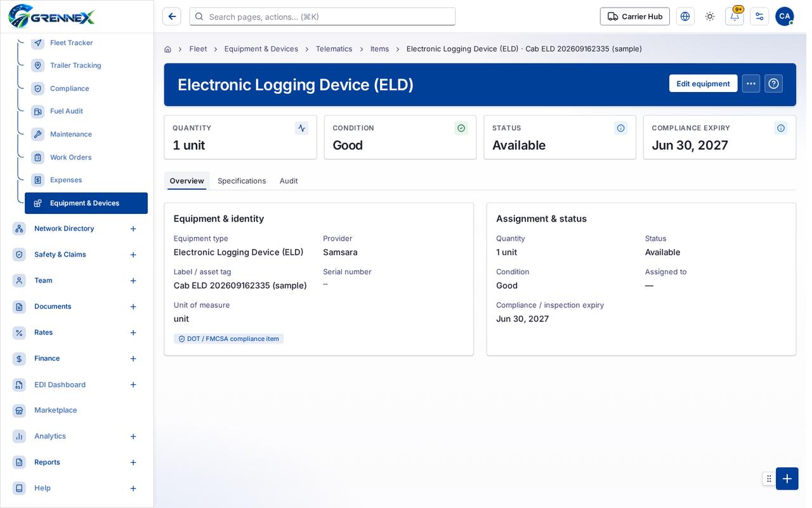Viewport: 812px width, 508px height.
Task: Go to Telematics breadcrumb link
Action: click(x=334, y=49)
